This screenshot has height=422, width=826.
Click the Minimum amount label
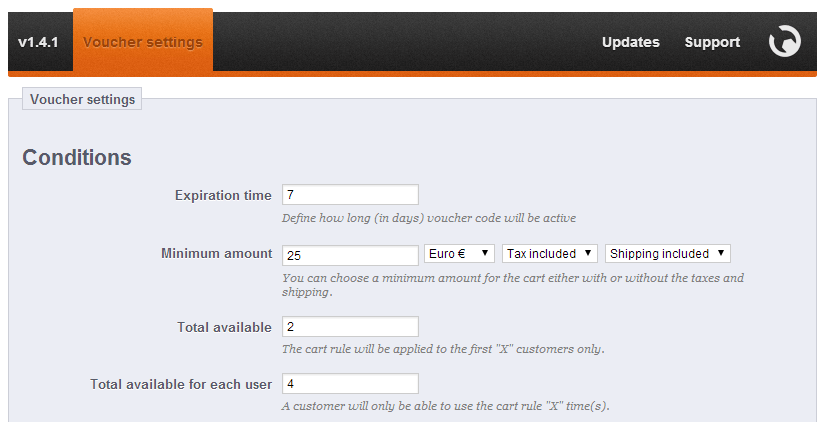click(x=216, y=254)
